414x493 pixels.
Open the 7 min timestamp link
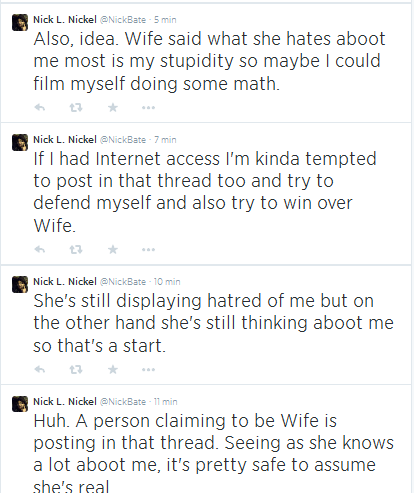165,140
